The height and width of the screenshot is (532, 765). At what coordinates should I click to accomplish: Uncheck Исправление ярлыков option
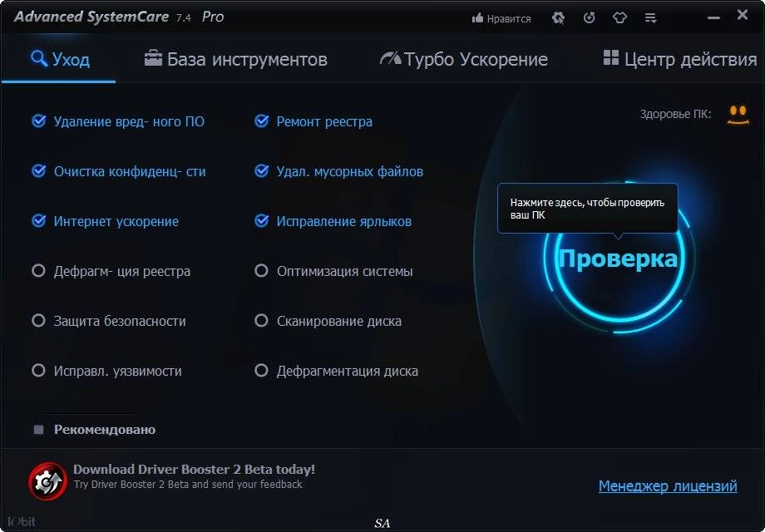point(261,221)
